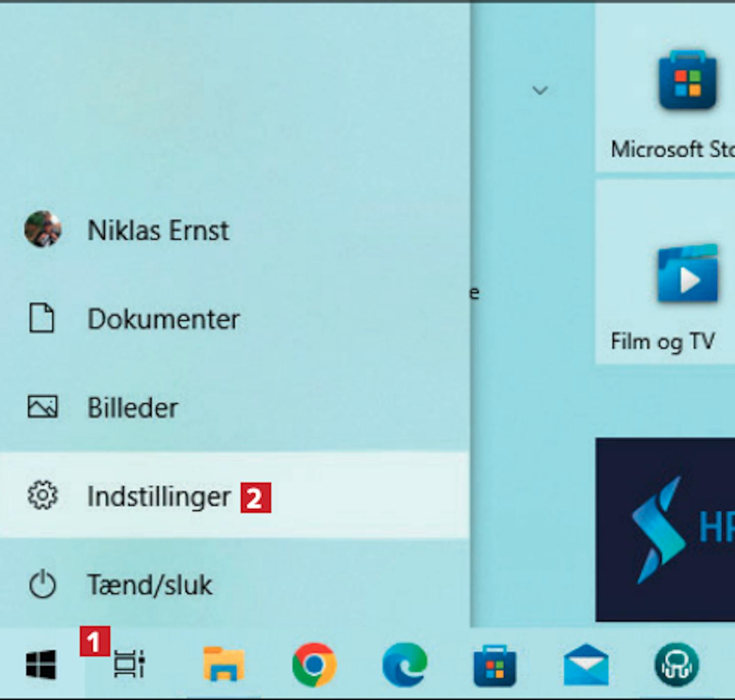735x700 pixels.
Task: Expand the chevron arrow above the tiles
Action: click(x=540, y=90)
